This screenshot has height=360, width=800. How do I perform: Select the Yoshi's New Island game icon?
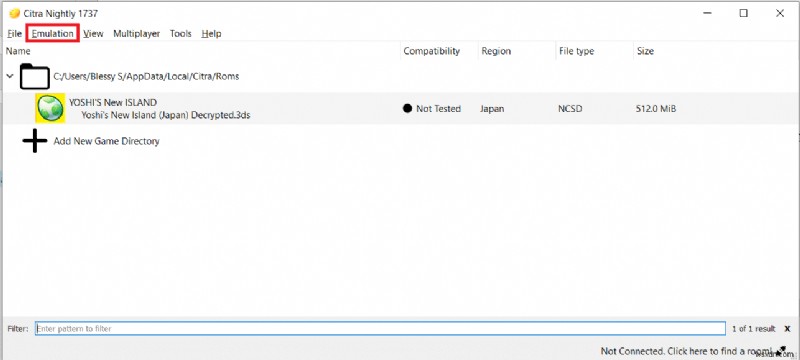pyautogui.click(x=50, y=108)
